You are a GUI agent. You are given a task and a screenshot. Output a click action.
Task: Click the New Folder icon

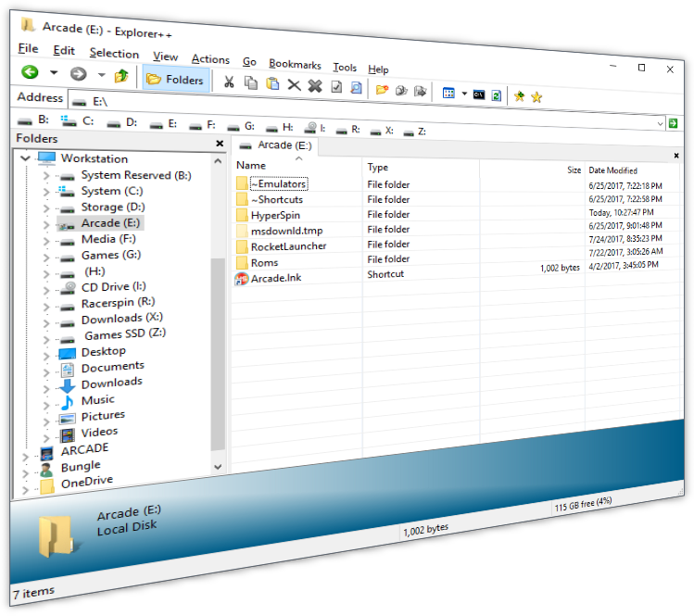(382, 90)
